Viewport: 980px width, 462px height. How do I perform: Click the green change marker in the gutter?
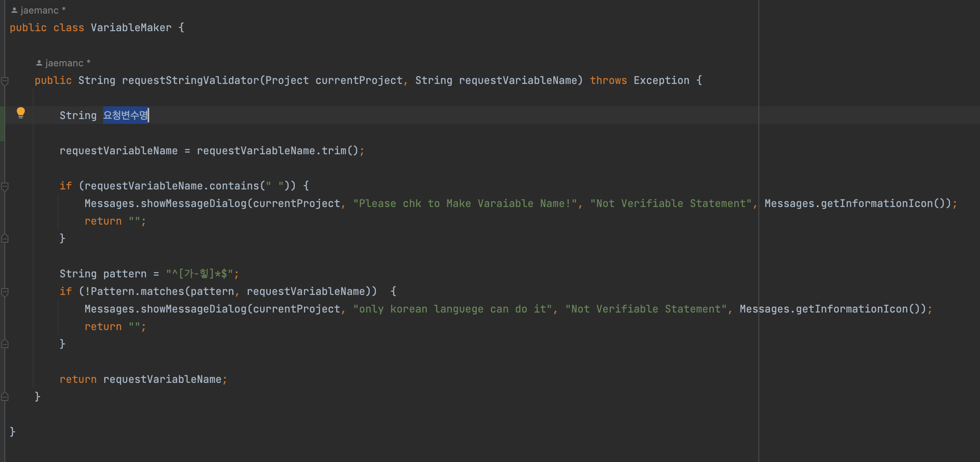[x=2, y=123]
